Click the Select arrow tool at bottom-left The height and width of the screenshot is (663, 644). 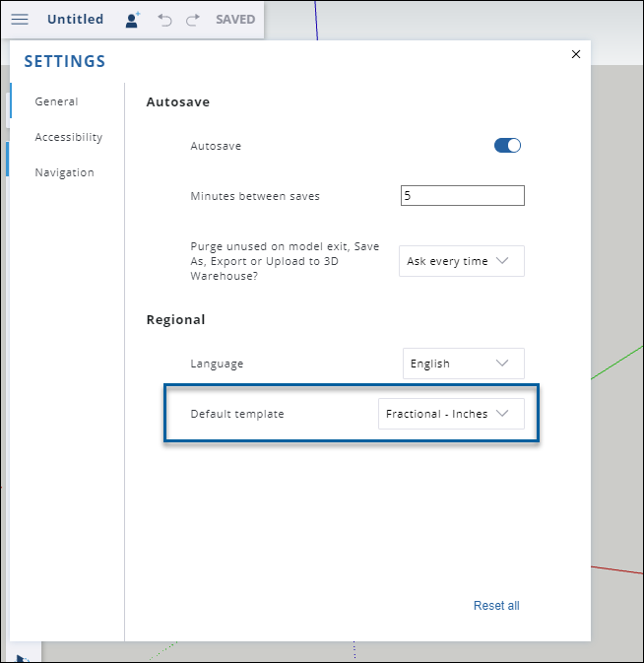click(24, 657)
